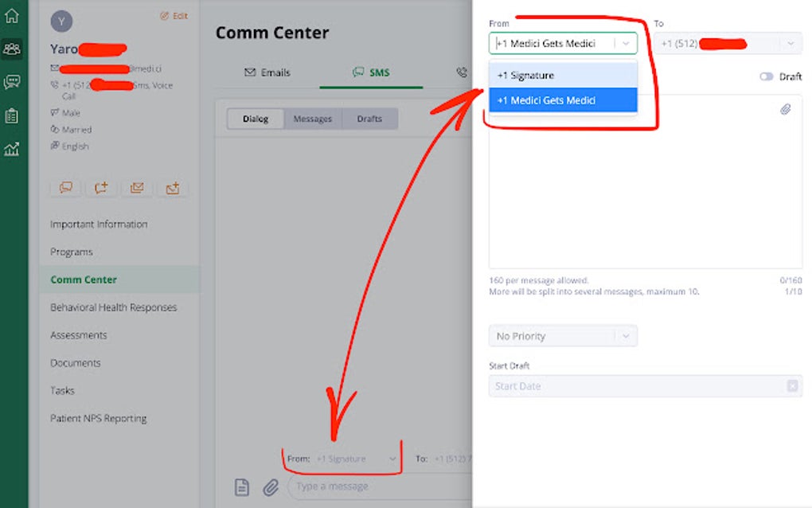This screenshot has height=508, width=812.
Task: Open the Home icon in the sidebar
Action: [x=11, y=16]
